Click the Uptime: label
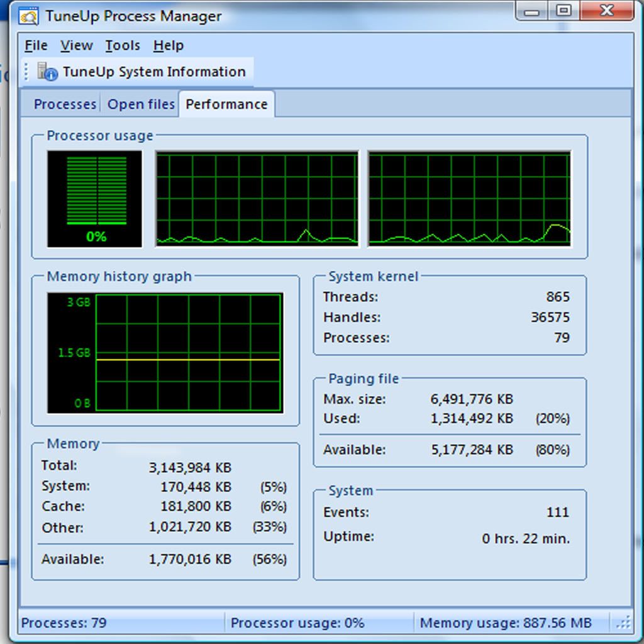Image resolution: width=644 pixels, height=644 pixels. point(348,536)
